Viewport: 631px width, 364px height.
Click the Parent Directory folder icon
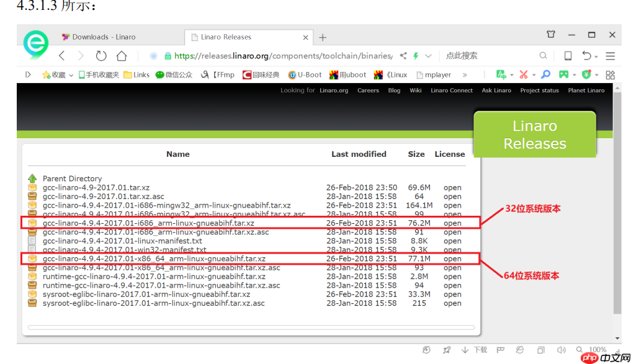point(32,179)
